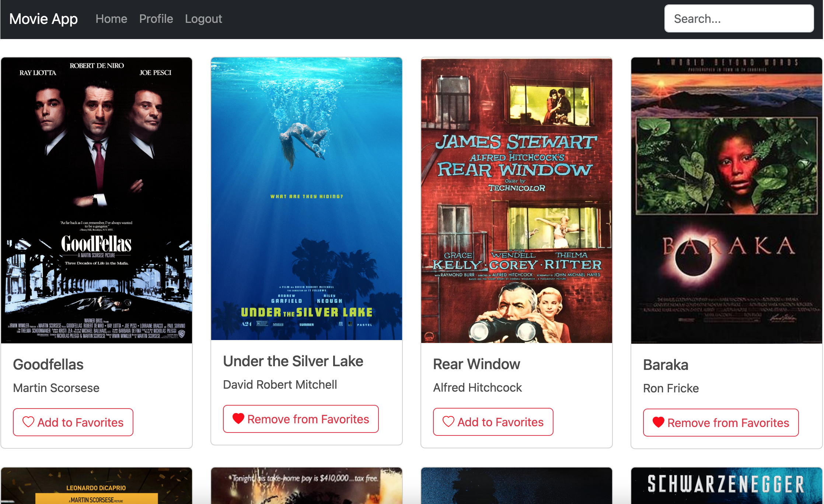The width and height of the screenshot is (824, 504).
Task: Select the Goodfellas title text
Action: [x=48, y=364]
